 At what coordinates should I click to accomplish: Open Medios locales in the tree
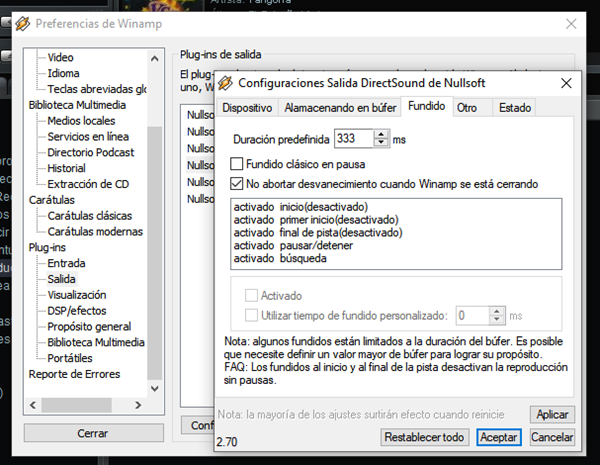pyautogui.click(x=81, y=121)
